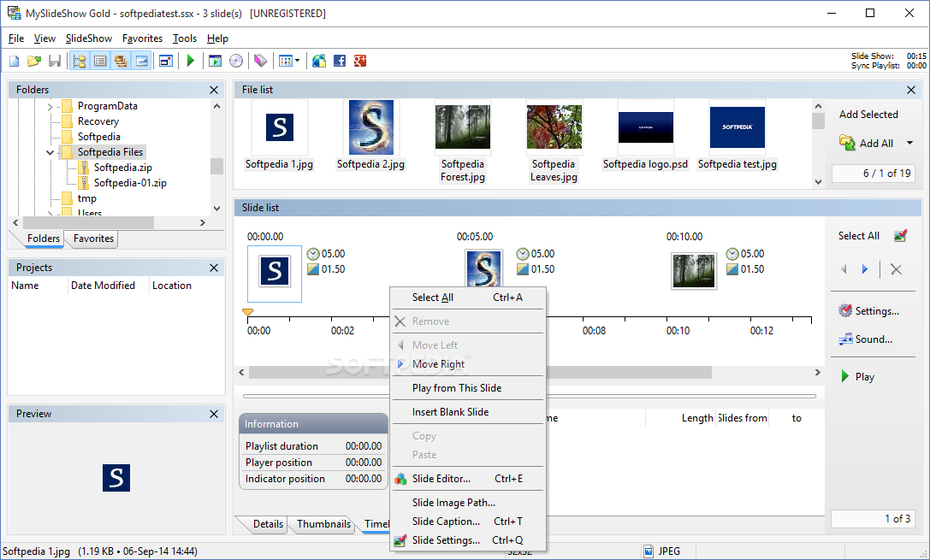
Task: Toggle the Projects list panel toolbar icon
Action: tap(100, 61)
